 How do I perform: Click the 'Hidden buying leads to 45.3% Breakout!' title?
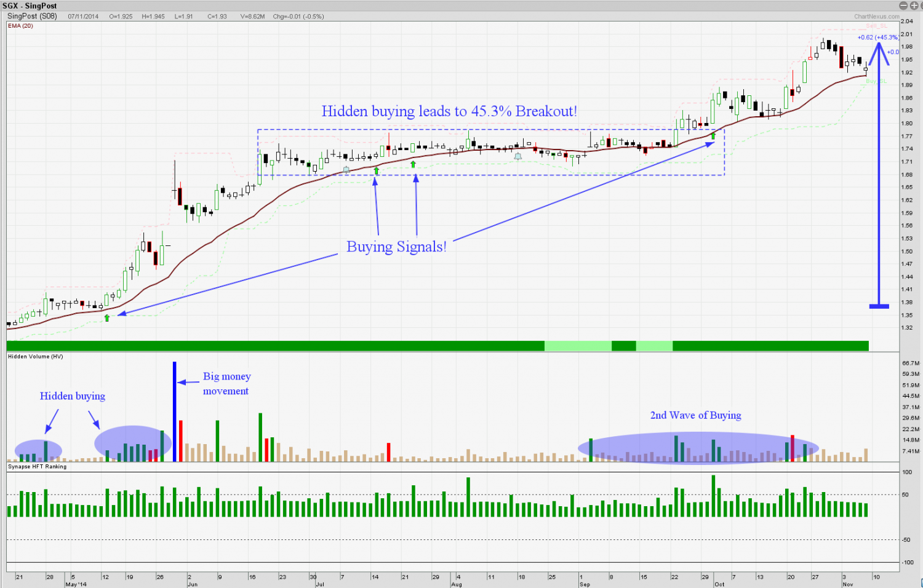449,111
